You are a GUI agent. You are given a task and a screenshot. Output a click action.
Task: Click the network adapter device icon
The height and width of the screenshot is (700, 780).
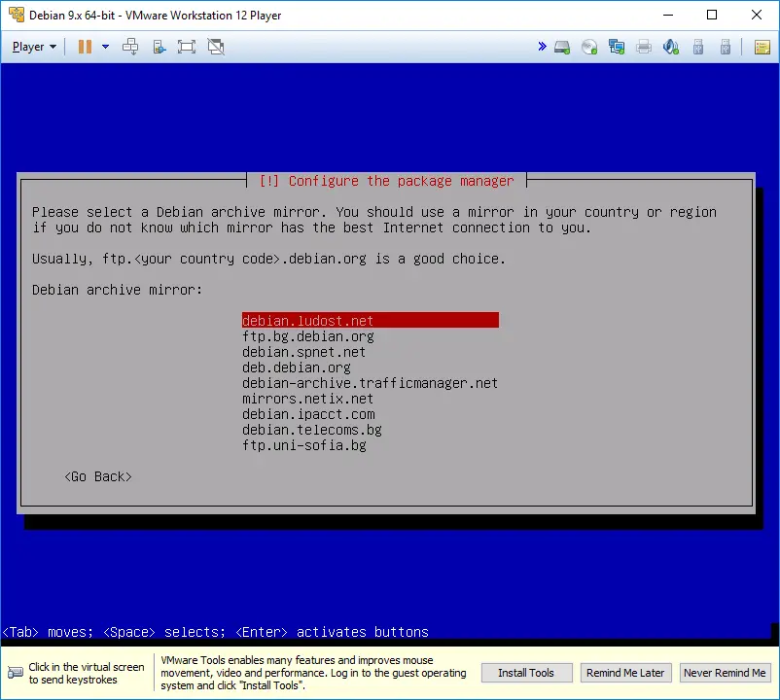[617, 48]
